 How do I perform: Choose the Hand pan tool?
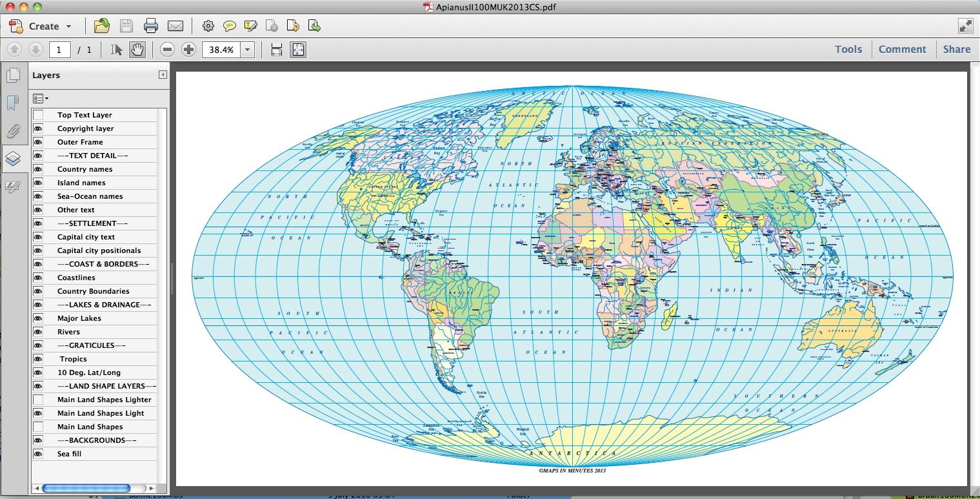(x=136, y=50)
